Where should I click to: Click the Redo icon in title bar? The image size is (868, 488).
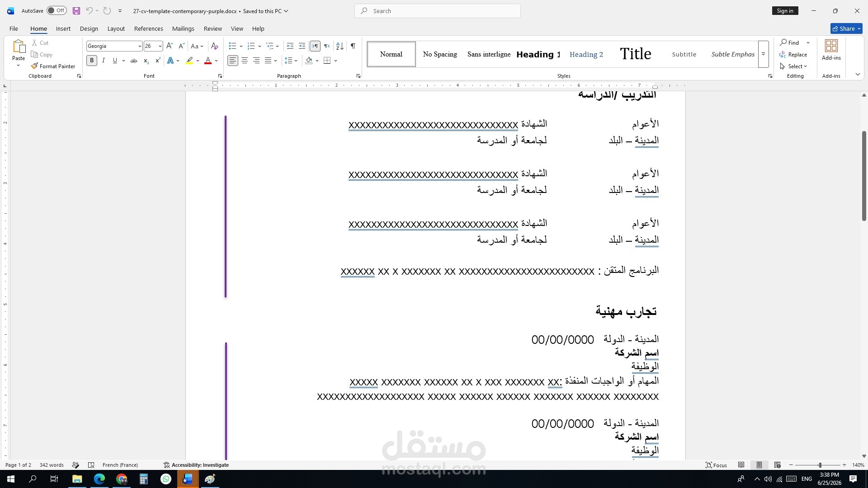click(107, 11)
